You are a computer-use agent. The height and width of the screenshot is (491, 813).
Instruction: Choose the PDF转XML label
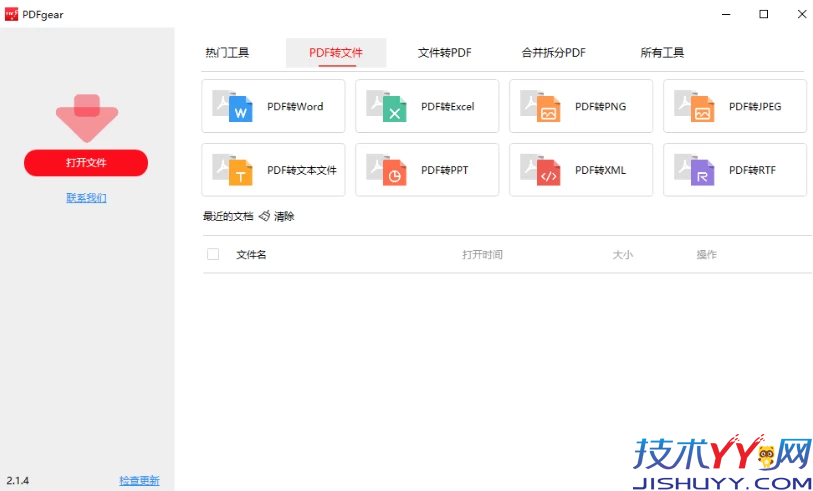(600, 170)
